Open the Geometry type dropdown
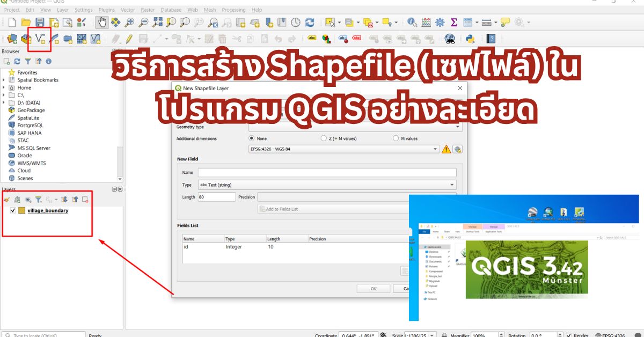The image size is (644, 337). 355,127
